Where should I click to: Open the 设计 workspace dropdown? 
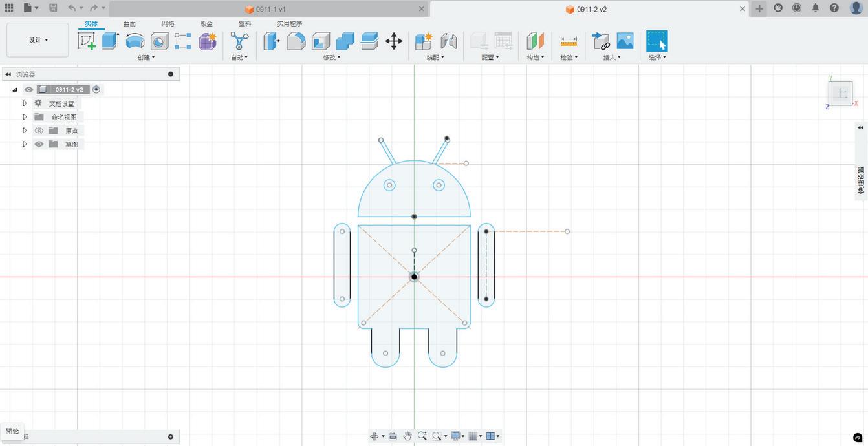[38, 40]
